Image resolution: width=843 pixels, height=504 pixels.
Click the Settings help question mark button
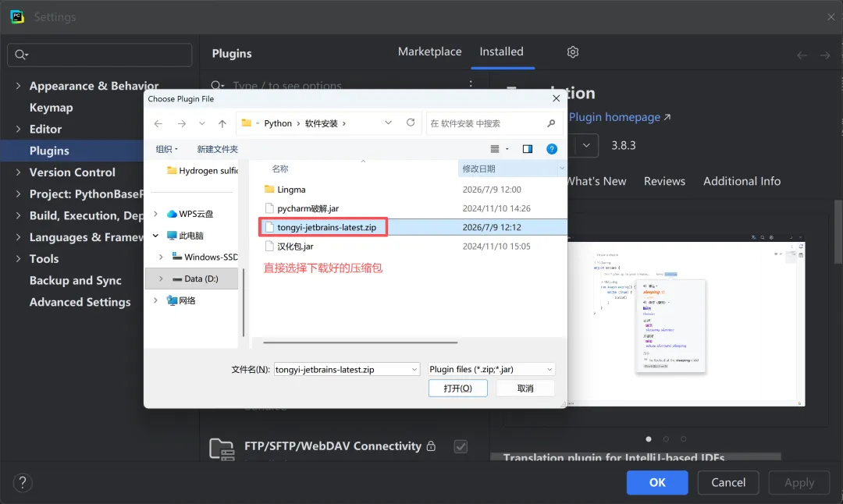[23, 482]
